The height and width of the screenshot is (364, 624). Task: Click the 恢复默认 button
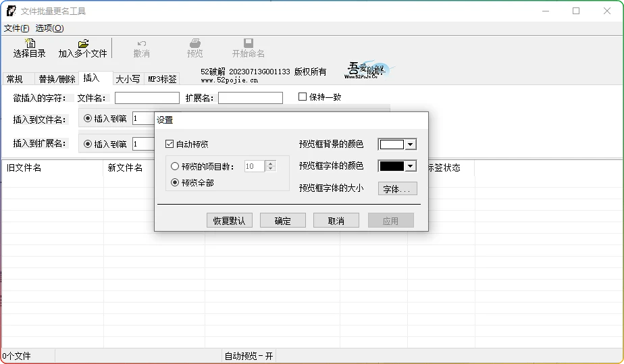coord(230,220)
